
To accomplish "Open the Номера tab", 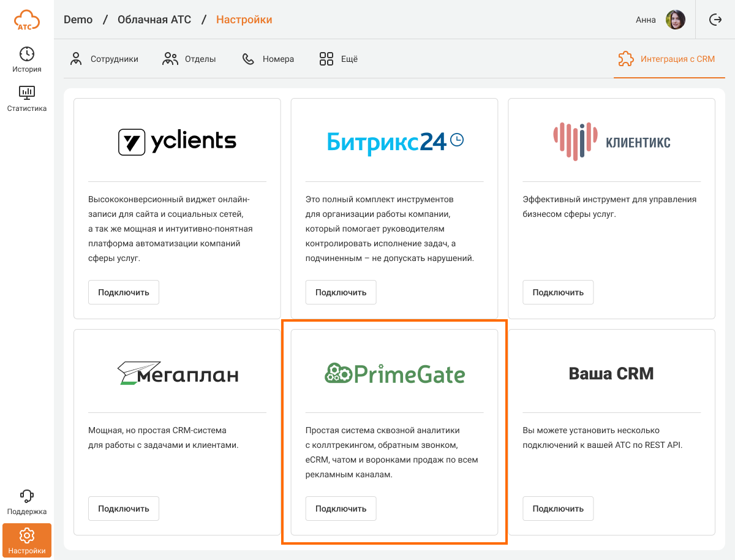I will click(x=268, y=59).
